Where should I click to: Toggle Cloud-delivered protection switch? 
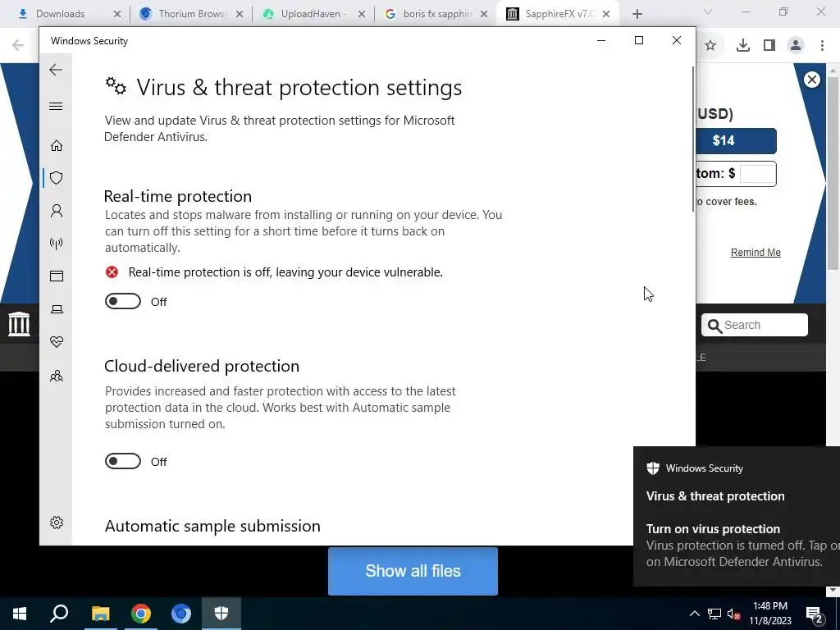click(x=123, y=461)
